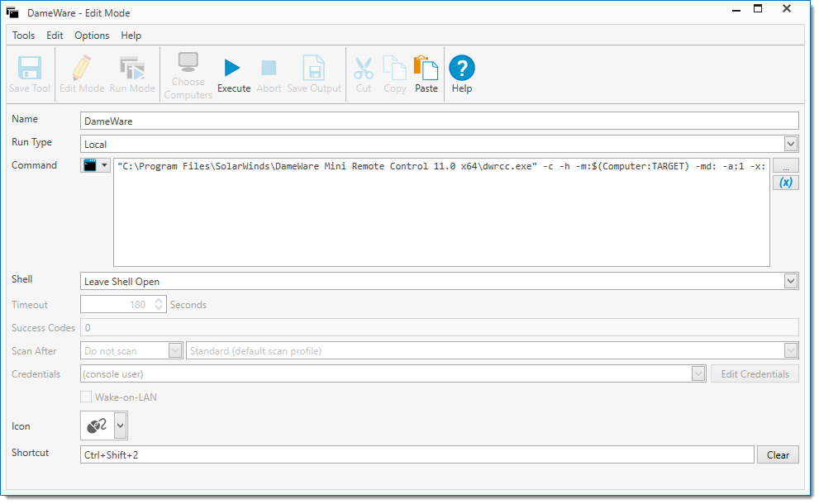Screen dimensions: 819x504
Task: Minimize the DameWare window
Action: pyautogui.click(x=736, y=9)
